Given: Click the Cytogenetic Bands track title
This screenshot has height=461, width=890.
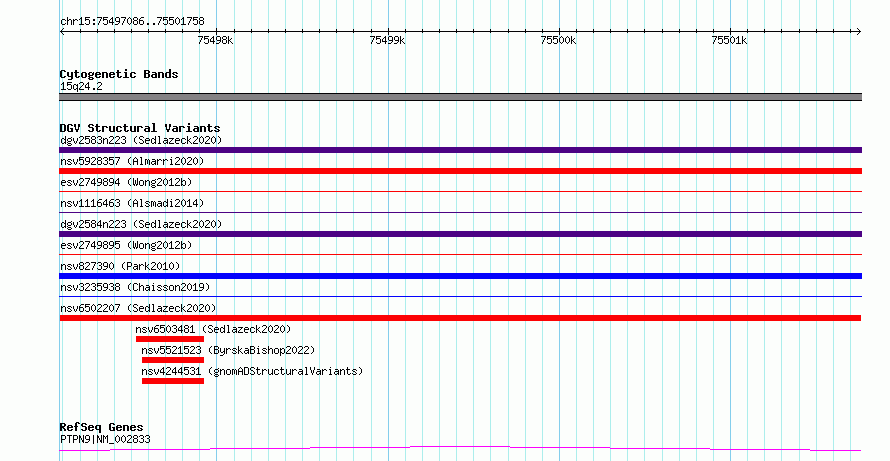Looking at the screenshot, I should tap(119, 74).
